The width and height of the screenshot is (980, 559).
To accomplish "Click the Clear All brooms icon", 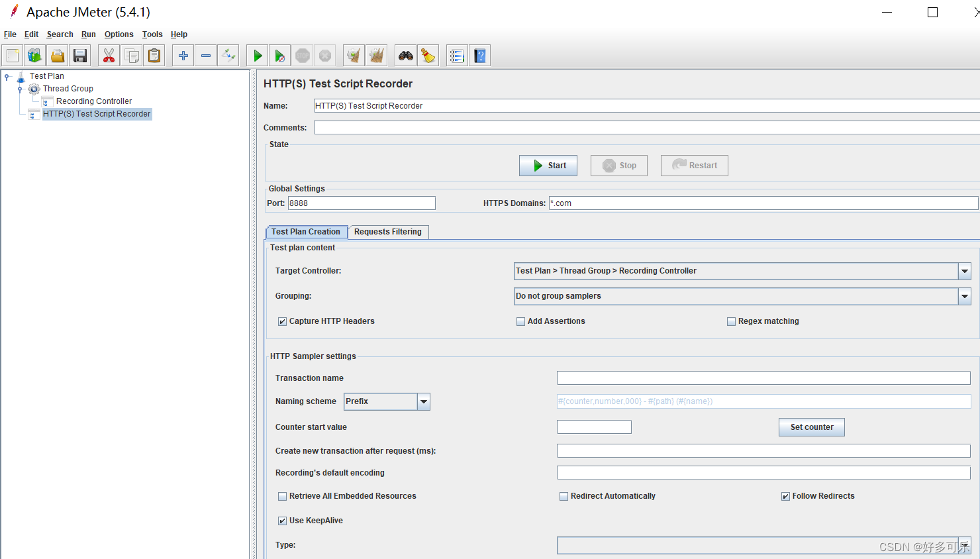I will (x=377, y=56).
